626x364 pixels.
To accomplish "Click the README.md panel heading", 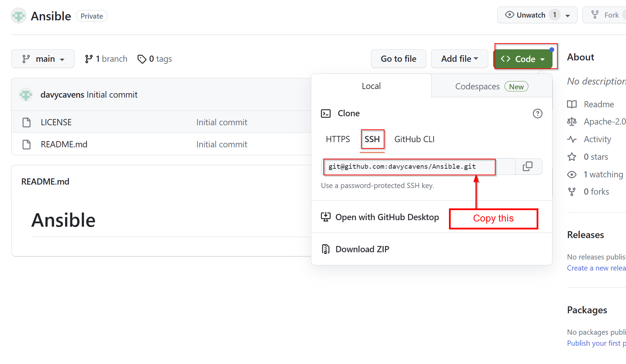I will (x=45, y=181).
